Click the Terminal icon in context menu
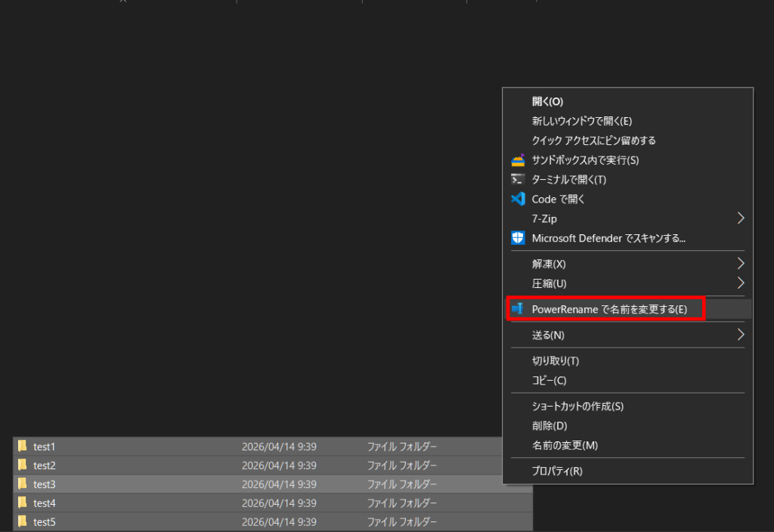The image size is (774, 532). [x=518, y=180]
